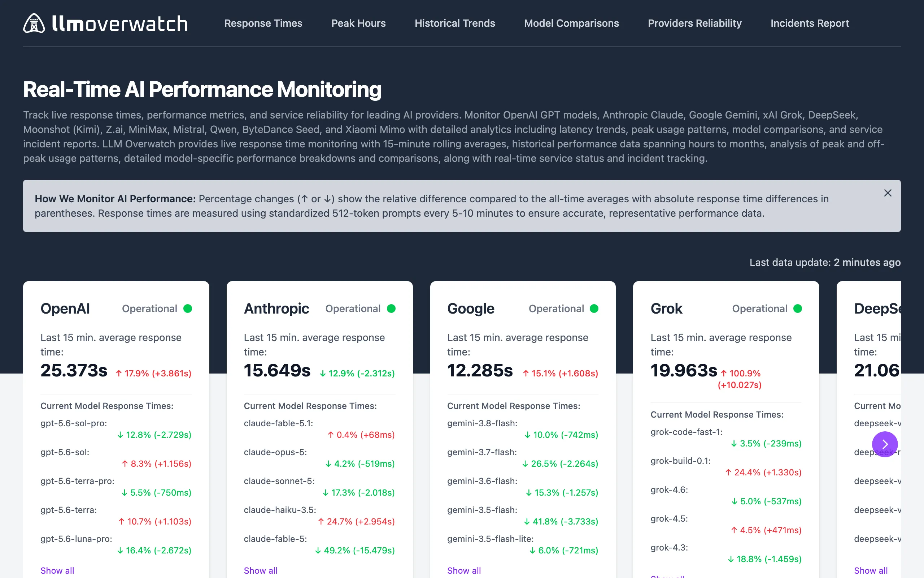Expand Google models with Show all
Image resolution: width=924 pixels, height=578 pixels.
(x=464, y=570)
